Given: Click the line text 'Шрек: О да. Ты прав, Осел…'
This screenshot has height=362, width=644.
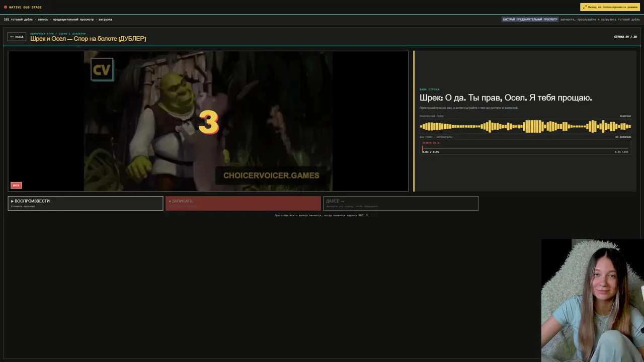Looking at the screenshot, I should coord(506,98).
